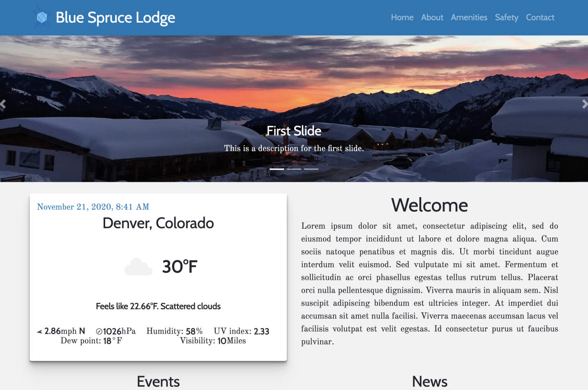Click the wind direction arrow icon
This screenshot has height=390, width=588.
point(39,332)
